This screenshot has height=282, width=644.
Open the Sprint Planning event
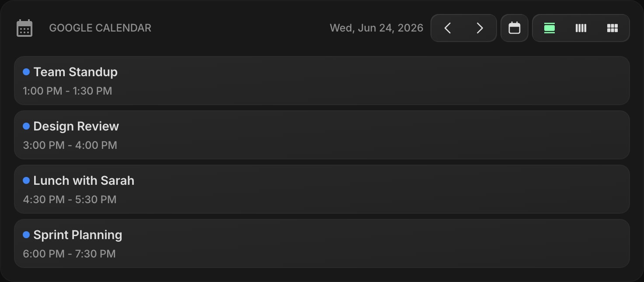click(322, 243)
